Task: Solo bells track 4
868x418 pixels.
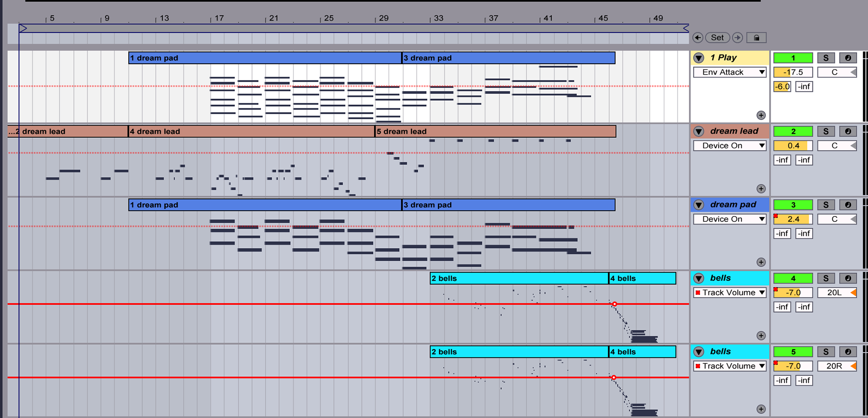Action: pos(826,278)
